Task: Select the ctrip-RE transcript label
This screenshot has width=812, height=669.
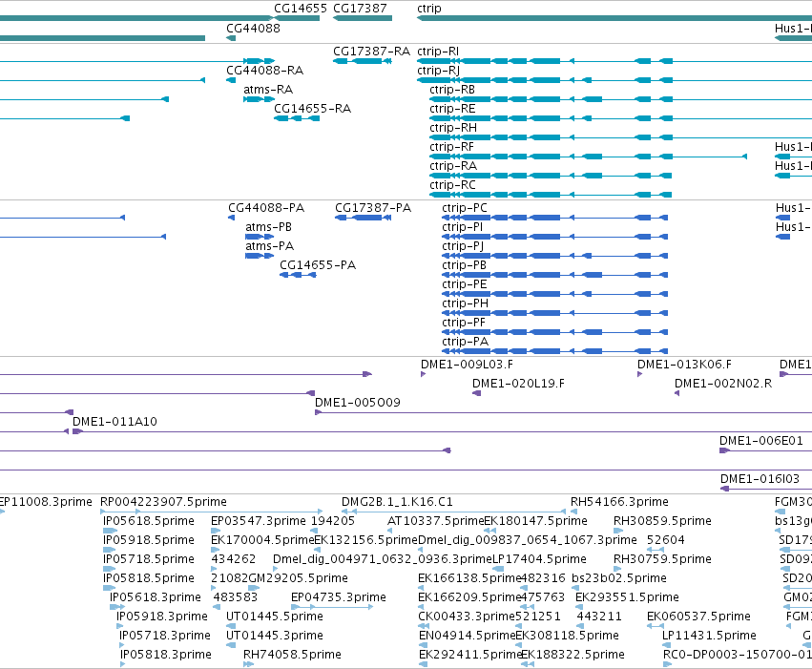Action: (452, 109)
